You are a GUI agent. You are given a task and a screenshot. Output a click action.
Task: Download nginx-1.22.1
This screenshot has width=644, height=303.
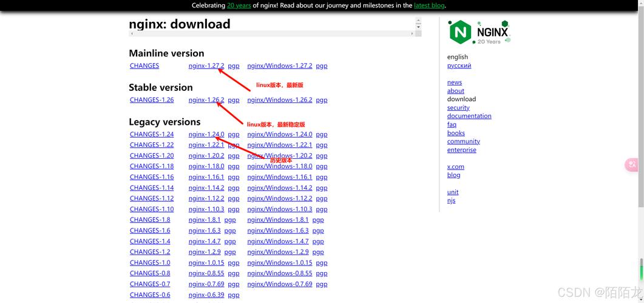[x=206, y=145]
